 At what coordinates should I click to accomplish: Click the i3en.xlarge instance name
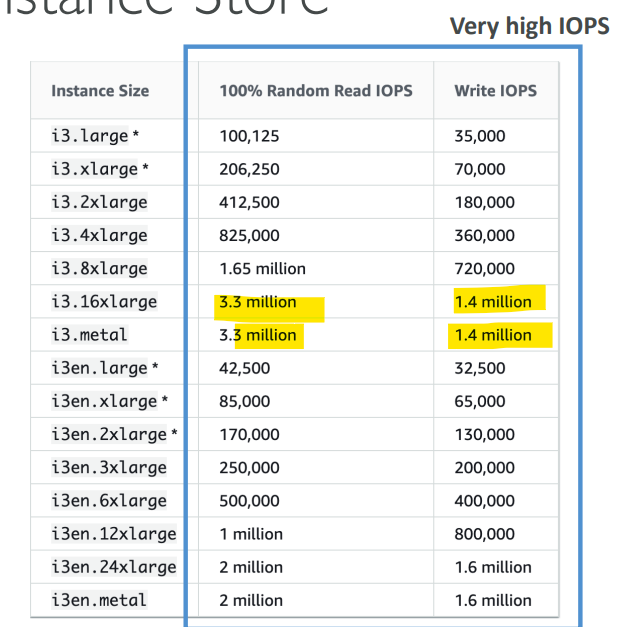(x=104, y=401)
